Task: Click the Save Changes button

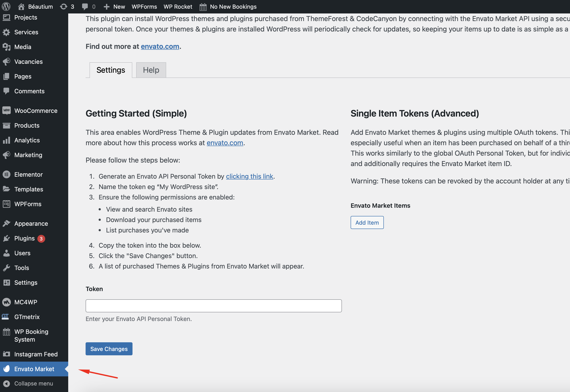Action: point(109,349)
